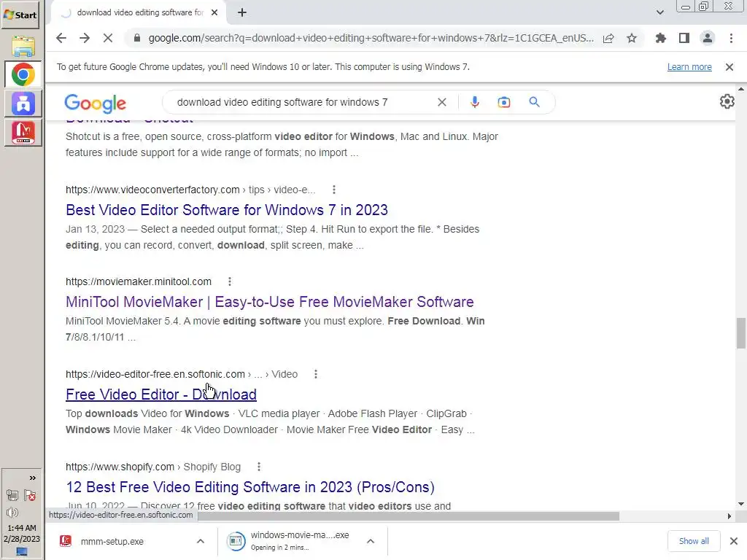Open the tab search chevron
The width and height of the screenshot is (747, 560).
659,12
